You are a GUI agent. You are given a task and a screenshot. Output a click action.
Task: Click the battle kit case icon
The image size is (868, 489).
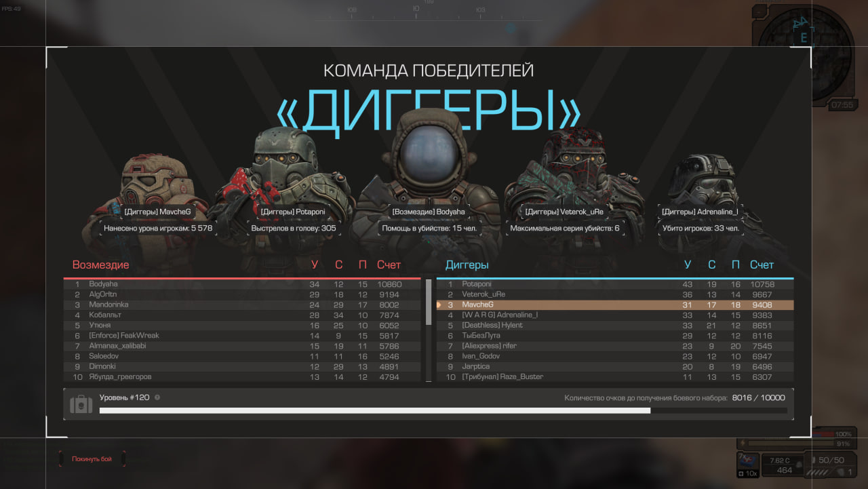(81, 405)
